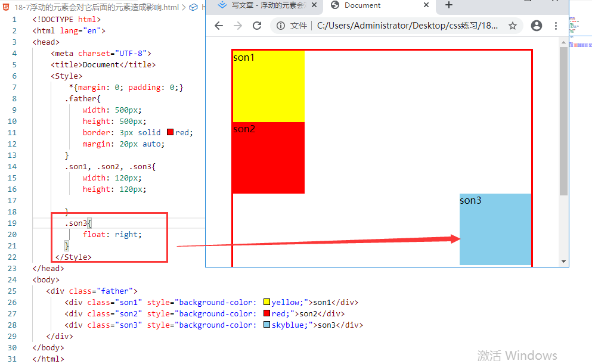Close the 写文章 browser tab

(314, 5)
